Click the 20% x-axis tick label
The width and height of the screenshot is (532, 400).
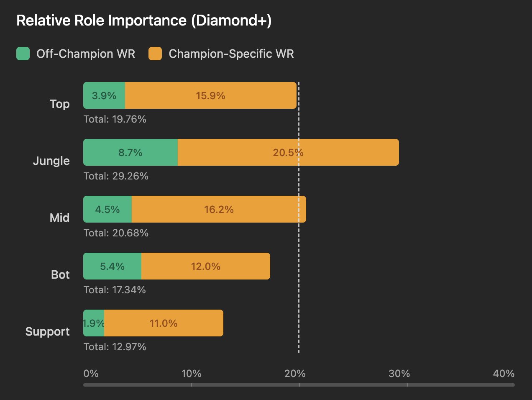[295, 374]
